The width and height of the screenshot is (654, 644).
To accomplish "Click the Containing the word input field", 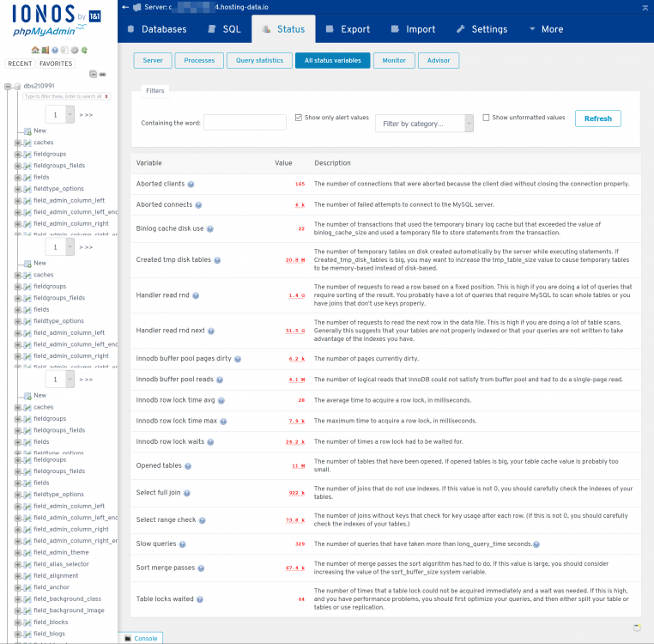I will (245, 123).
